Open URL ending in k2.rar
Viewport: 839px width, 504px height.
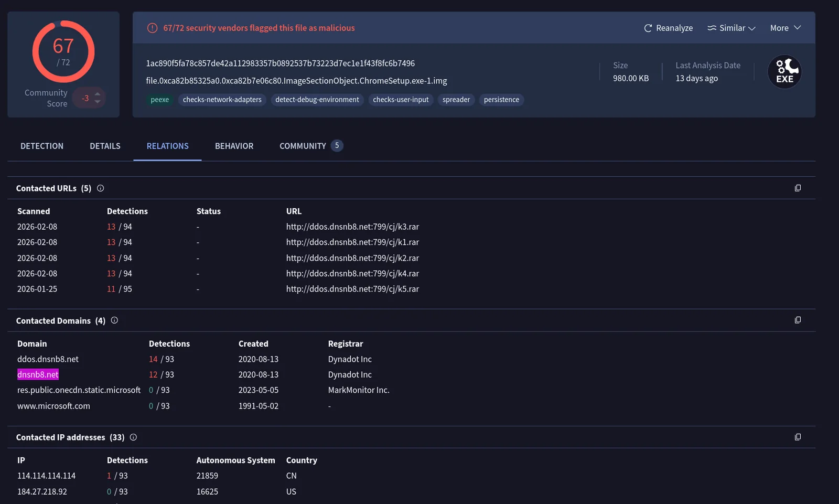(x=352, y=258)
